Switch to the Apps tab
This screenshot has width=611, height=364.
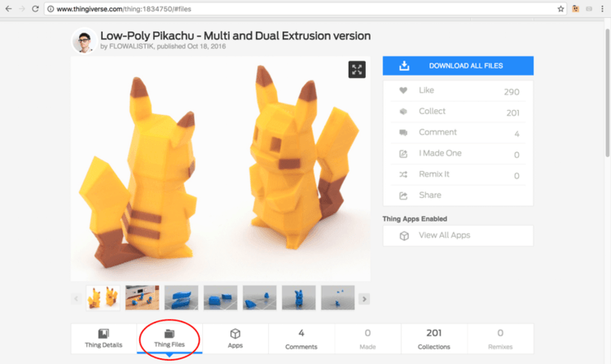235,339
